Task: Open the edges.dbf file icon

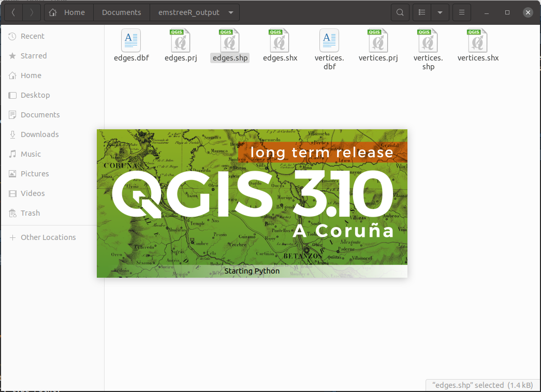Action: click(x=131, y=40)
